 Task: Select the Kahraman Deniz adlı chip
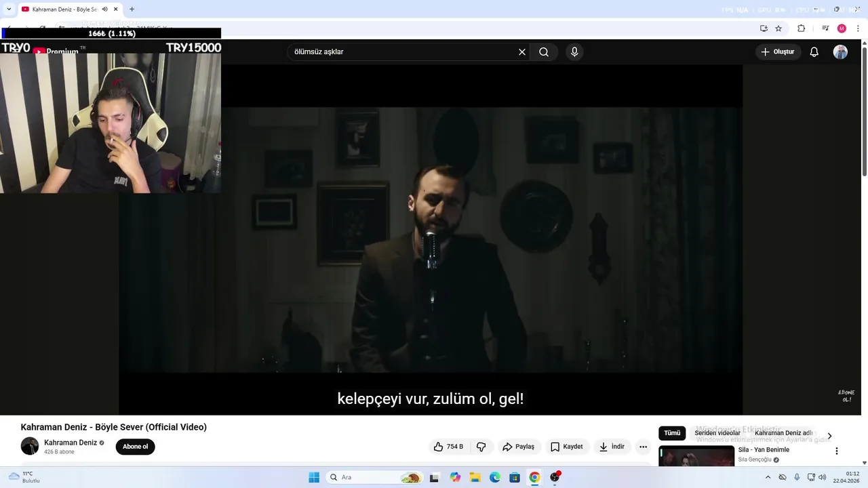coord(783,433)
